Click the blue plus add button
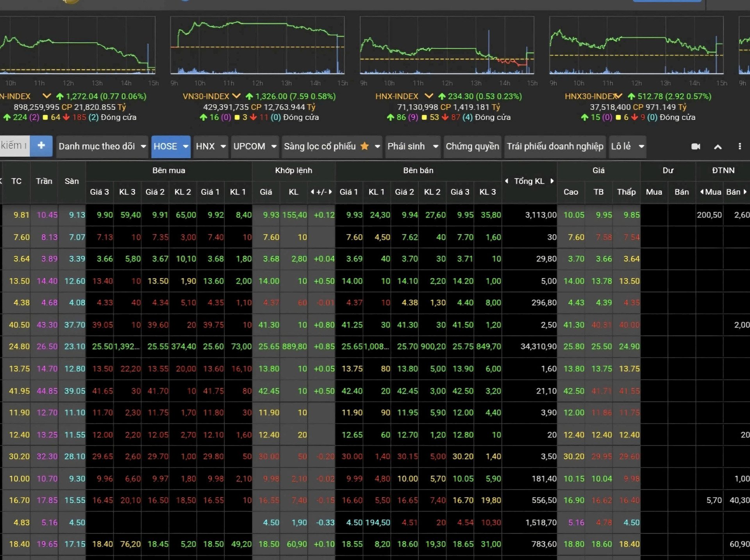 pos(41,146)
